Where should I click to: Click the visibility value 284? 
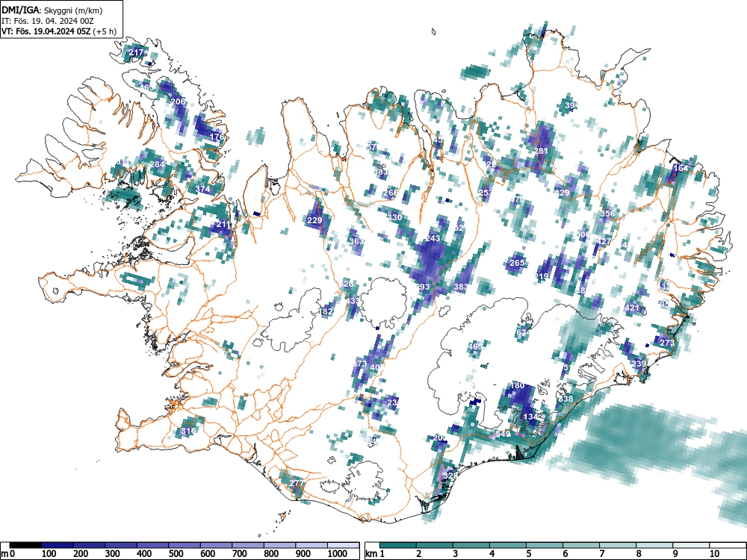pyautogui.click(x=157, y=165)
